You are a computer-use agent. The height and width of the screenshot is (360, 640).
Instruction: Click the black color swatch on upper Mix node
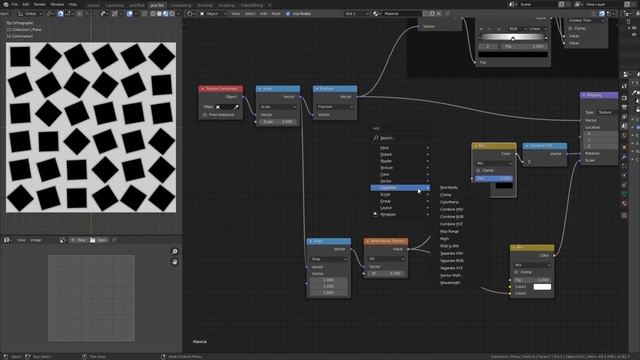(x=504, y=186)
